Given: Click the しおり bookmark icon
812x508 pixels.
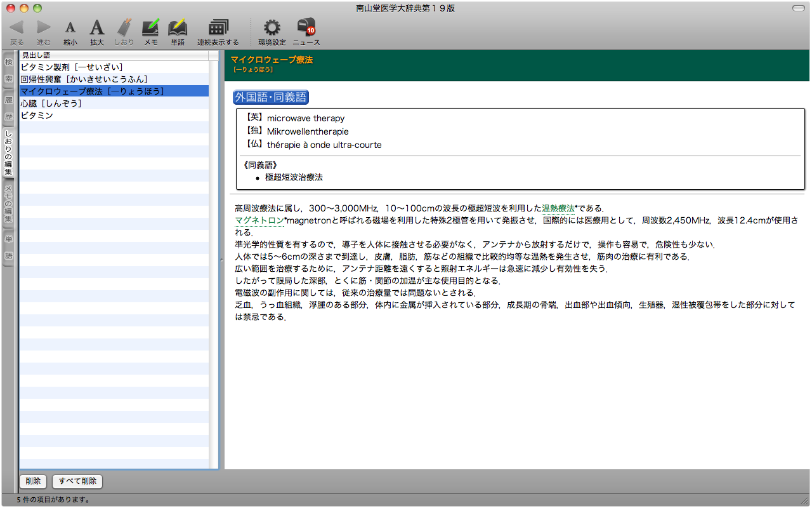Looking at the screenshot, I should 124,28.
